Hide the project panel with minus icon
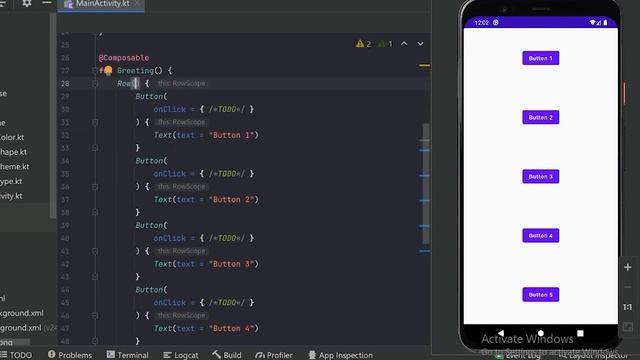This screenshot has width=640, height=360. click(x=47, y=3)
